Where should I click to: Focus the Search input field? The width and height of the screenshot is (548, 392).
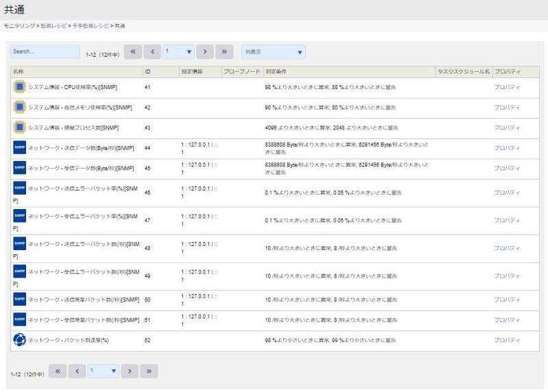coord(45,51)
